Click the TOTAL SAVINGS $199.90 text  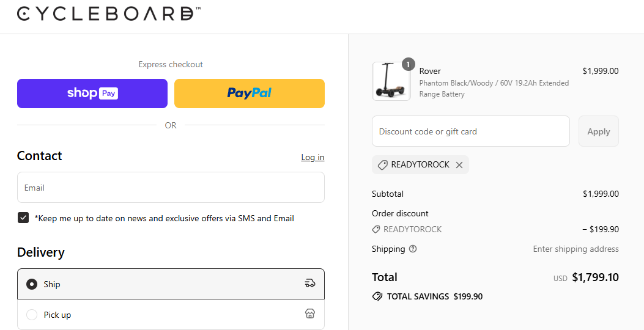click(x=435, y=296)
